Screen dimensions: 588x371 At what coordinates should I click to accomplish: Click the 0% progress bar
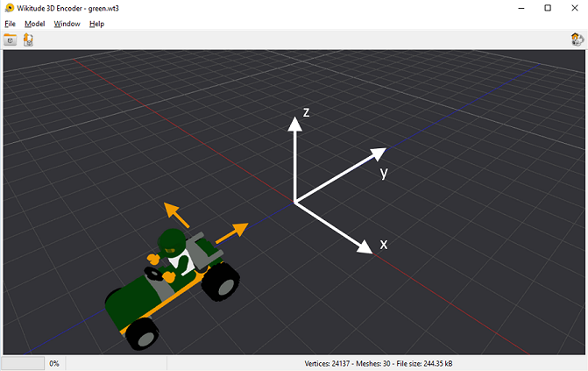(23, 363)
